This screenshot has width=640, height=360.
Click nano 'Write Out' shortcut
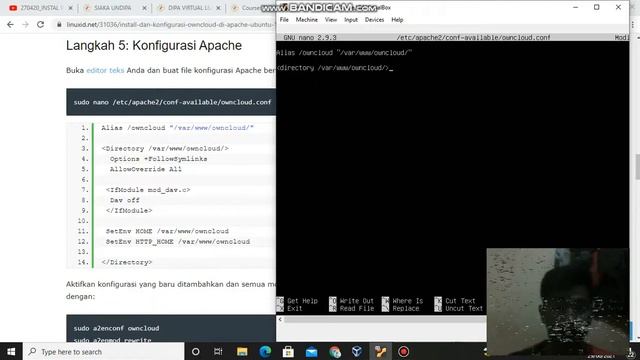[351, 301]
